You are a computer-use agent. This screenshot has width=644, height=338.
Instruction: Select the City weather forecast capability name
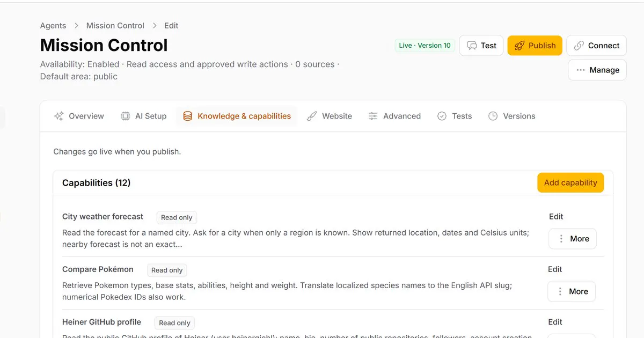[103, 217]
